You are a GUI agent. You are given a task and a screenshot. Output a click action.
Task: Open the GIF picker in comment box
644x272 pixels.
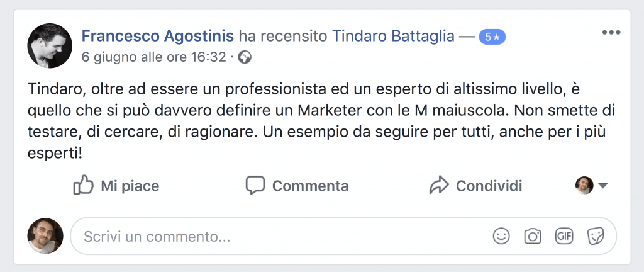tap(564, 236)
